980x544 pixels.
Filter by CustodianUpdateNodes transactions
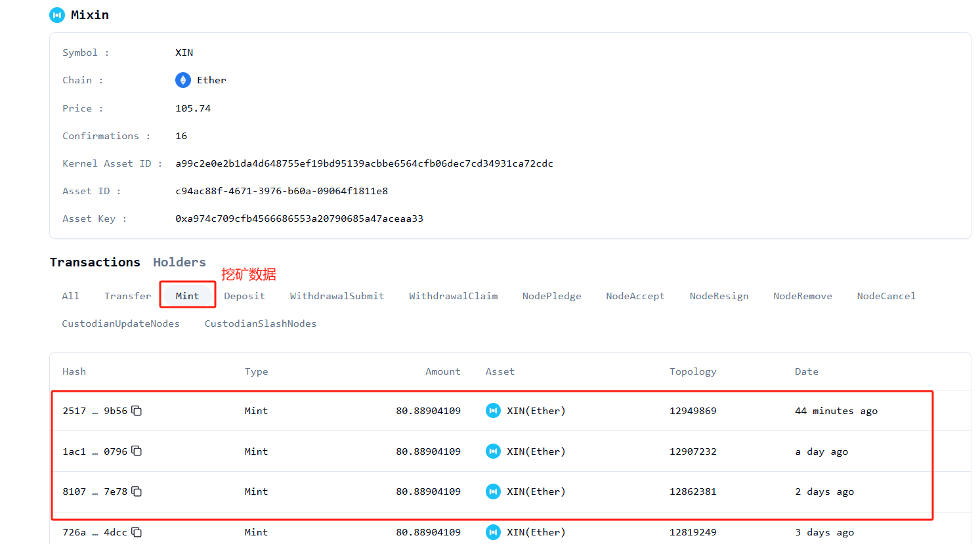tap(121, 324)
